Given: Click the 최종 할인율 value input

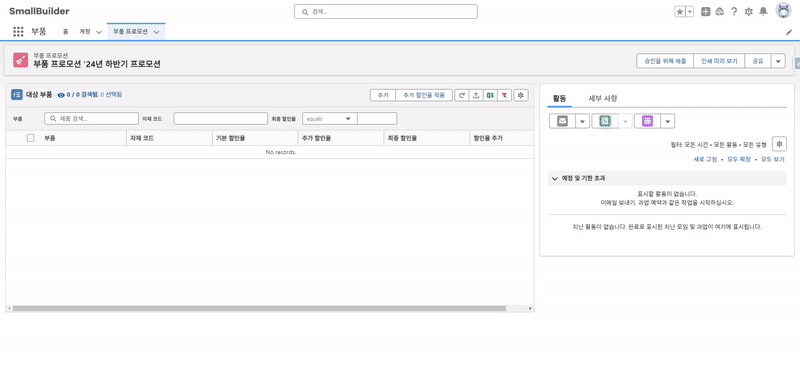Looking at the screenshot, I should (x=377, y=118).
